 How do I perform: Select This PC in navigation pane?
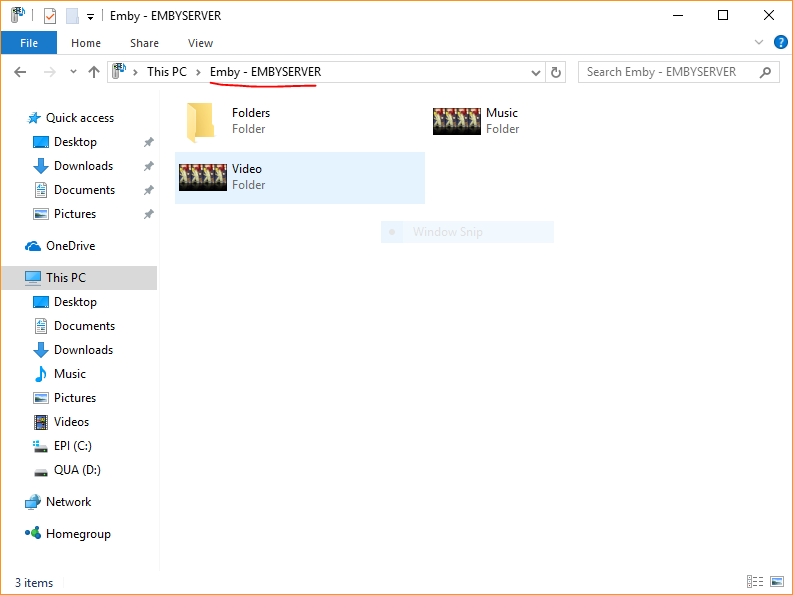[x=79, y=278]
